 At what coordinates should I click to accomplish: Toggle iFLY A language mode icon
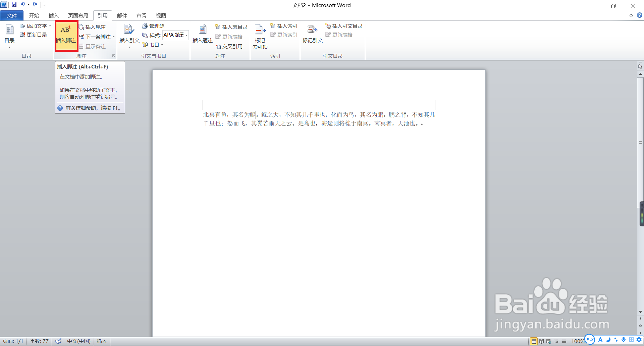pyautogui.click(x=600, y=340)
